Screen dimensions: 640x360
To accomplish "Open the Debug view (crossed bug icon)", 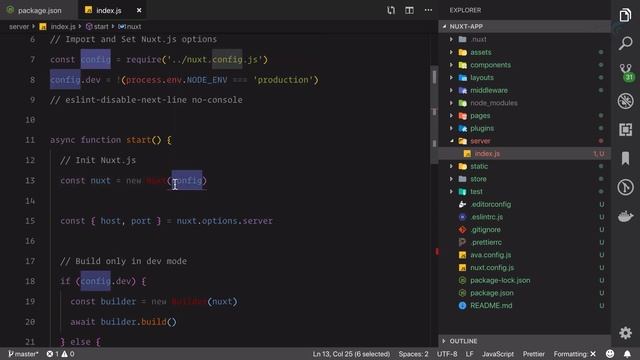I will pyautogui.click(x=625, y=101).
